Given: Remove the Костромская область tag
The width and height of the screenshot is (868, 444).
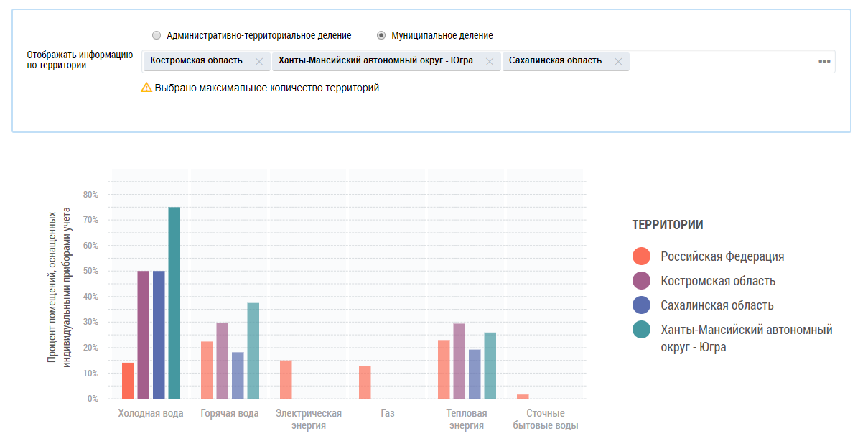Looking at the screenshot, I should 259,62.
